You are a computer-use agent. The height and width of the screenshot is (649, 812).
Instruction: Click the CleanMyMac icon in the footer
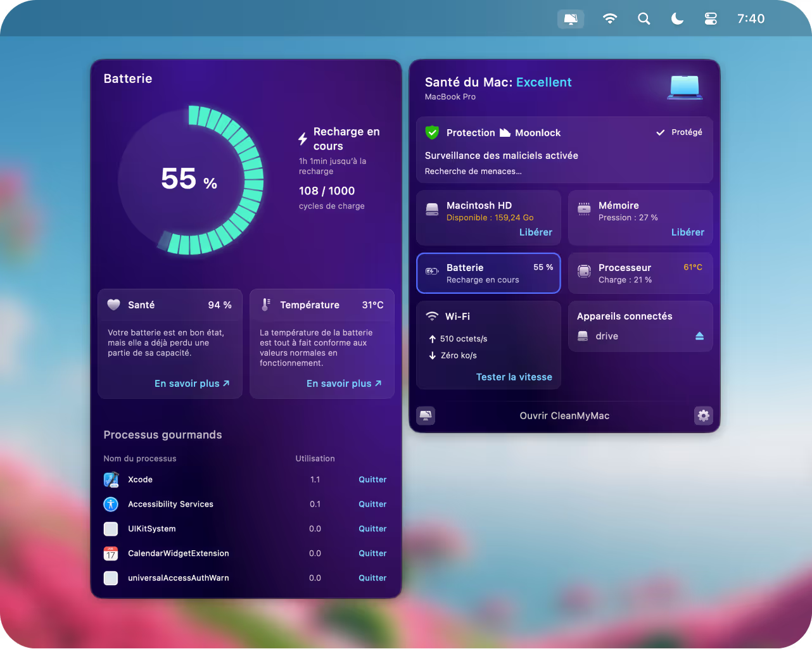click(426, 415)
